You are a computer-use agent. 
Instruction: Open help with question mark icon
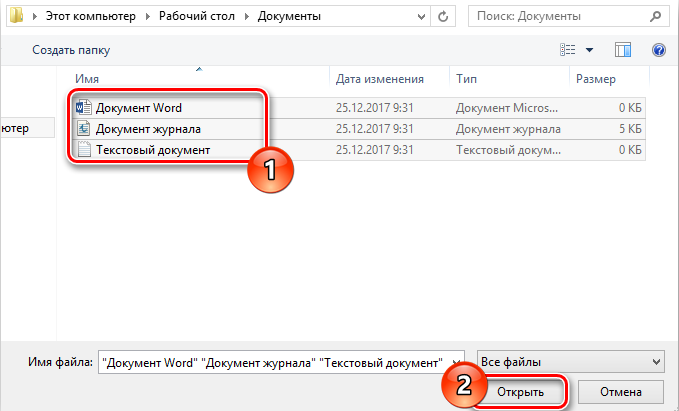[x=659, y=50]
